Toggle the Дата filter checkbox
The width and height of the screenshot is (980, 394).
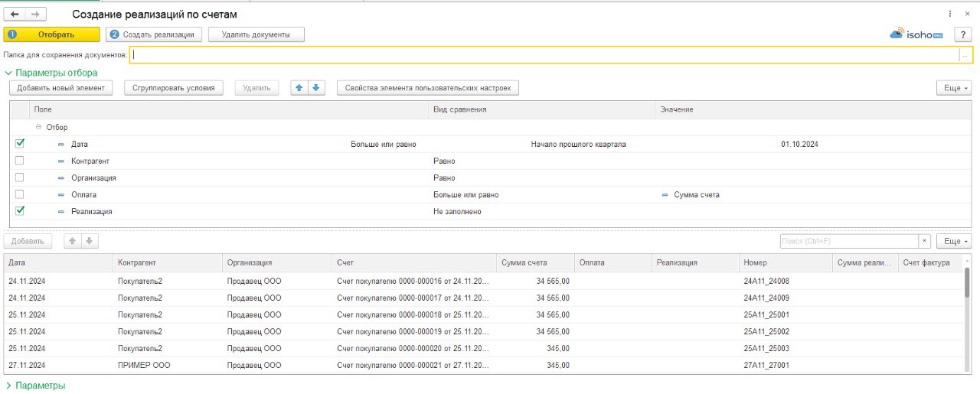point(20,144)
